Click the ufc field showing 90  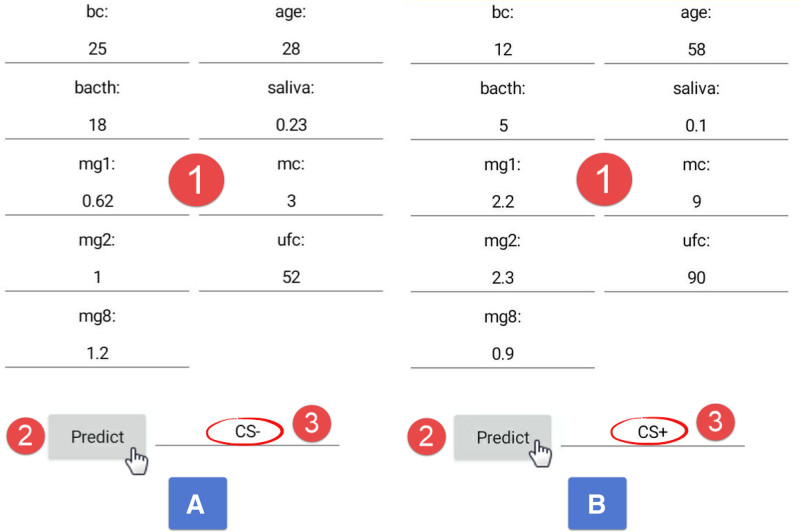tap(696, 277)
